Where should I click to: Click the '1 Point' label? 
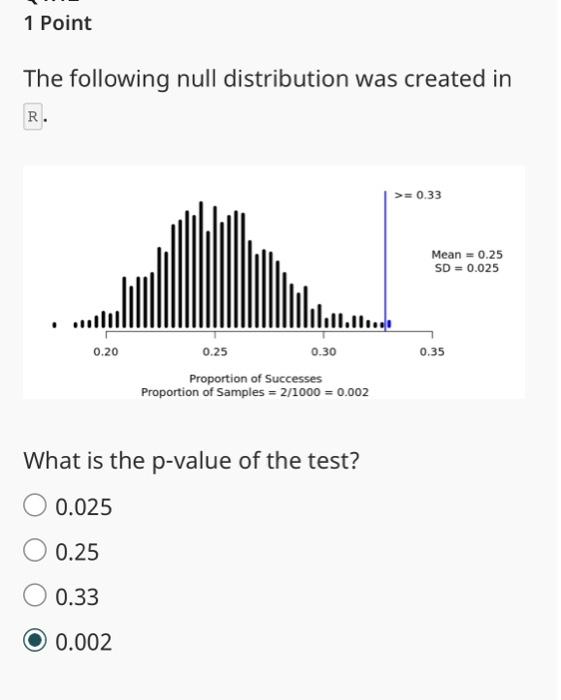(58, 23)
